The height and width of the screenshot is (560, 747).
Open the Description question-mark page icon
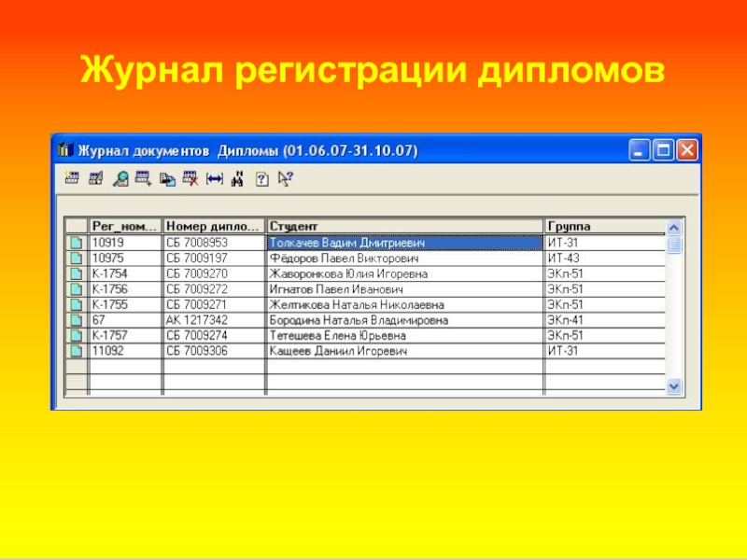[261, 179]
